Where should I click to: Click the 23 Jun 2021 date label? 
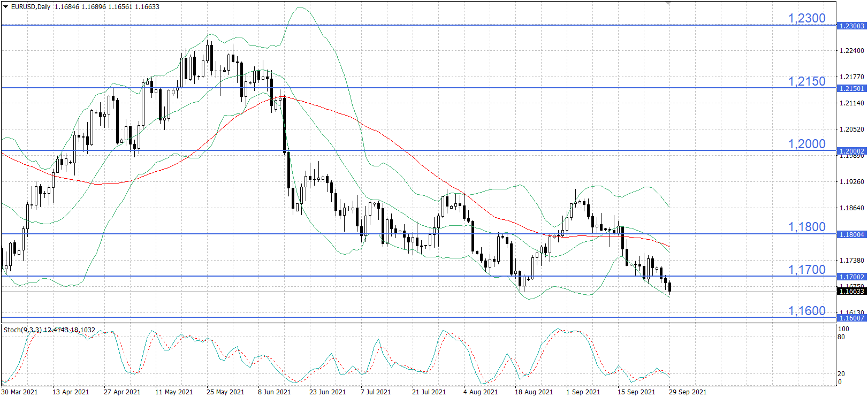tap(328, 392)
